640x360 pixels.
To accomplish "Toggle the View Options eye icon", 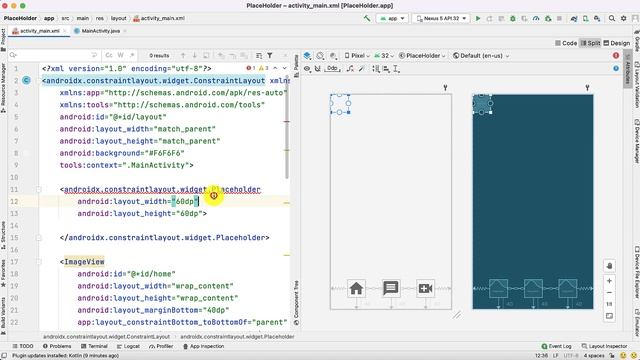I will click(307, 69).
